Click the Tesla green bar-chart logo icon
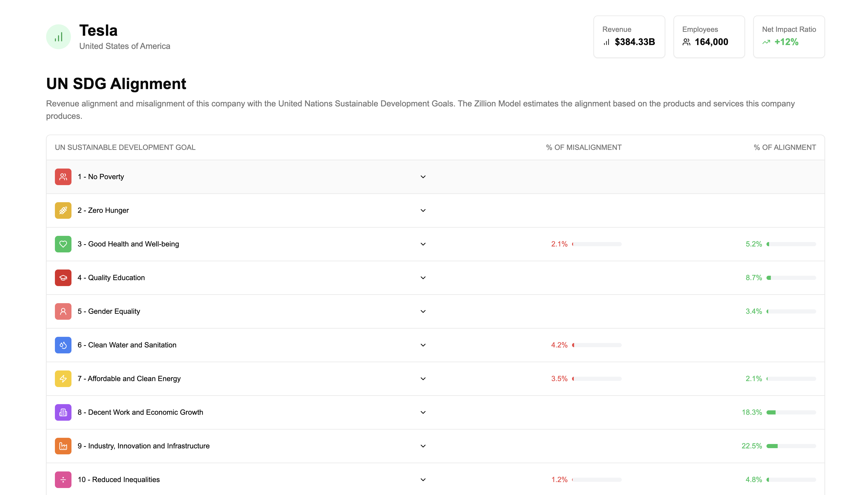The image size is (868, 495). [59, 37]
